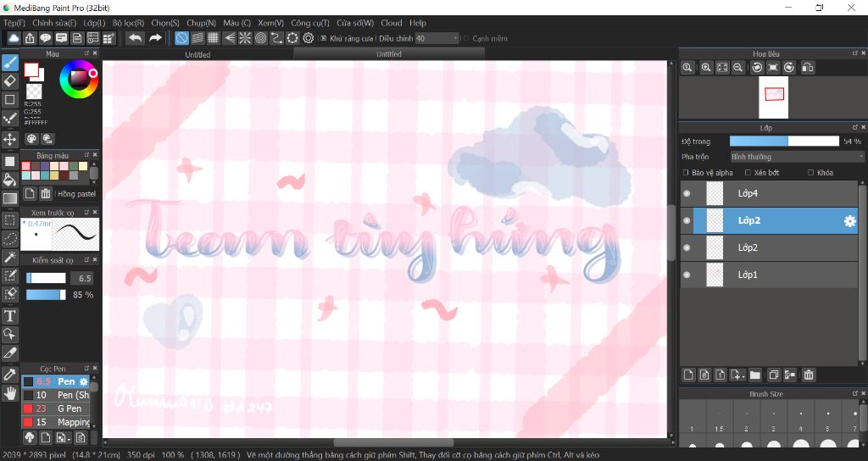The width and height of the screenshot is (868, 461).
Task: Zoom out on the navigator
Action: pyautogui.click(x=738, y=68)
